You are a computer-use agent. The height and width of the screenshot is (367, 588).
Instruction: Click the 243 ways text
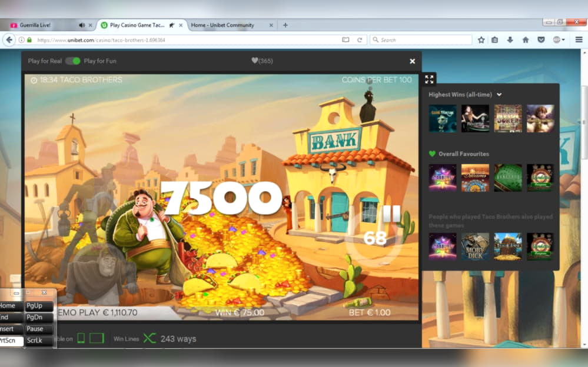(x=178, y=339)
